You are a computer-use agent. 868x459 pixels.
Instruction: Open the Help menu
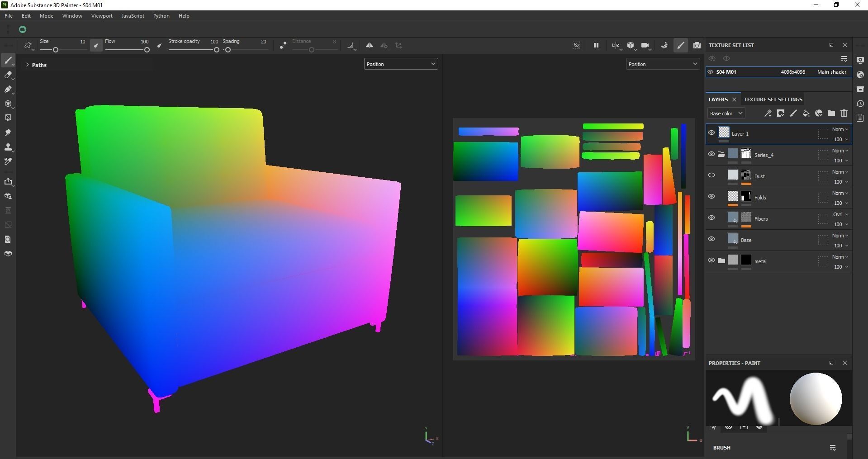coord(184,16)
